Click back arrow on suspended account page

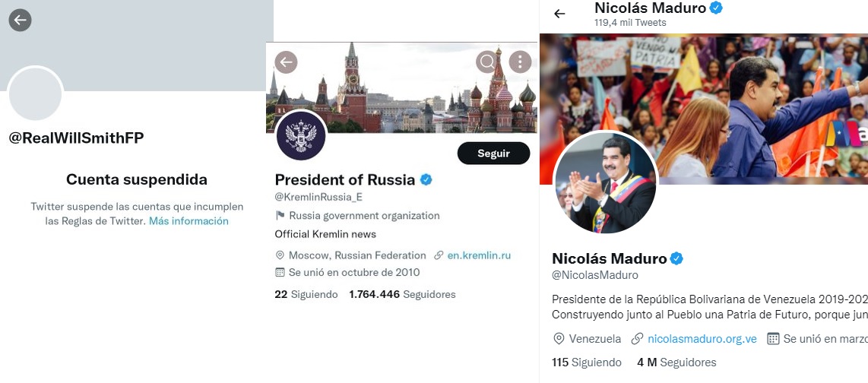(20, 21)
